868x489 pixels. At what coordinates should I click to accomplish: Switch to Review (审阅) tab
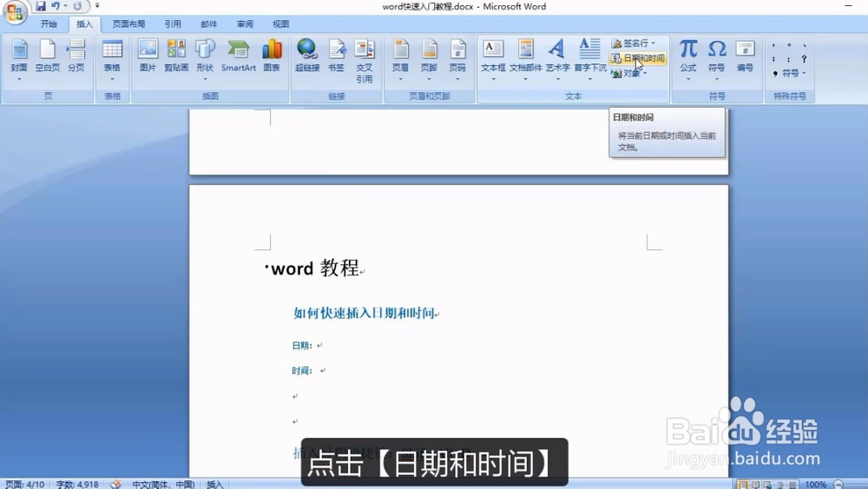pyautogui.click(x=245, y=23)
